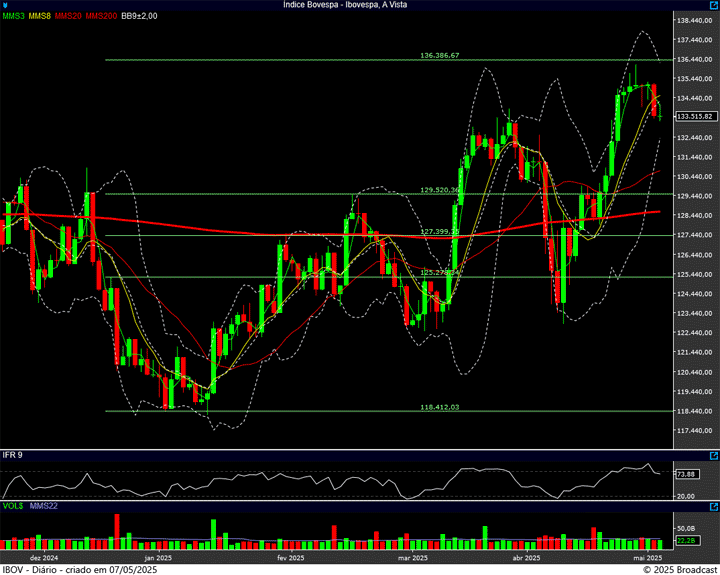The height and width of the screenshot is (575, 720).
Task: Click the BB9±2,00 Bollinger Bands legend
Action: pyautogui.click(x=139, y=16)
